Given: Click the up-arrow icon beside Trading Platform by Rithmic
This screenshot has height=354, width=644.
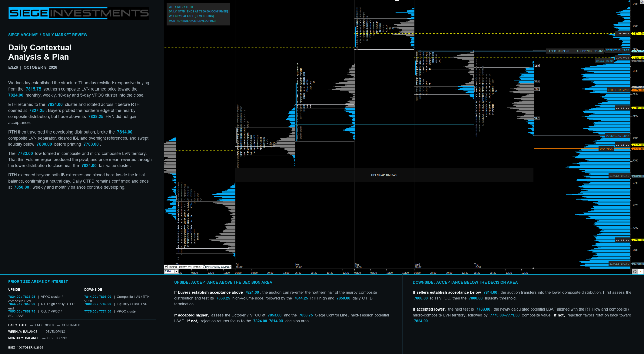Looking at the screenshot, I should (166, 267).
